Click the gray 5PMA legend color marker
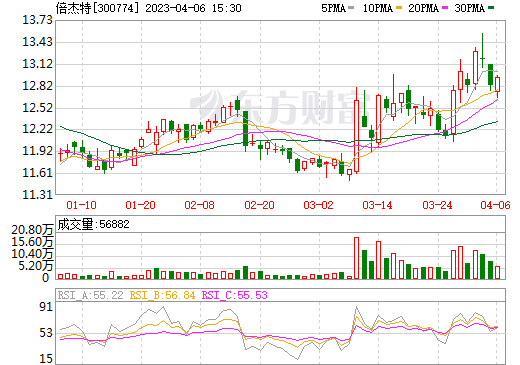The height and width of the screenshot is (365, 520). 351,8
